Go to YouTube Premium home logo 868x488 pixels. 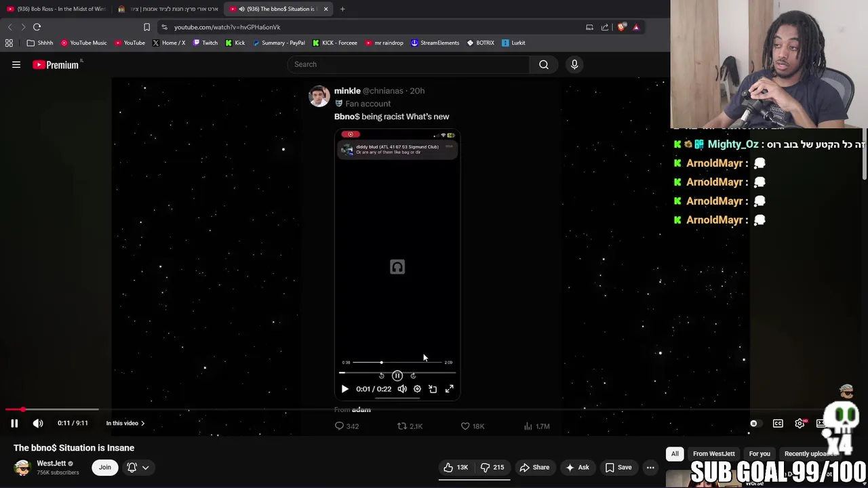(x=57, y=64)
